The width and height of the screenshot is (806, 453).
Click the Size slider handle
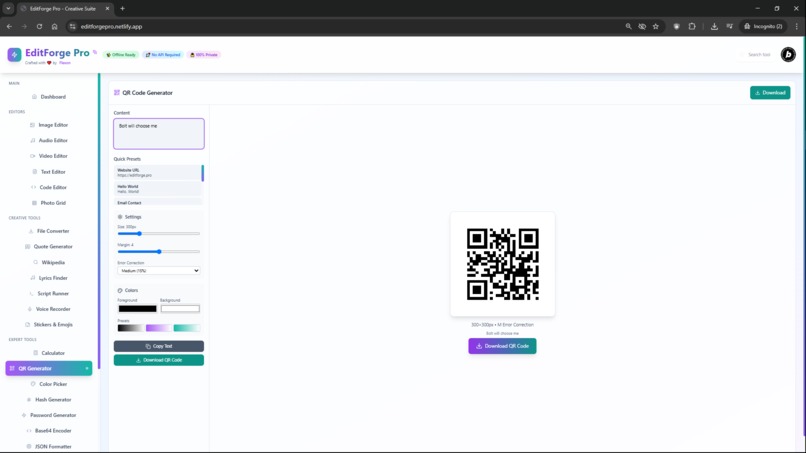click(139, 233)
